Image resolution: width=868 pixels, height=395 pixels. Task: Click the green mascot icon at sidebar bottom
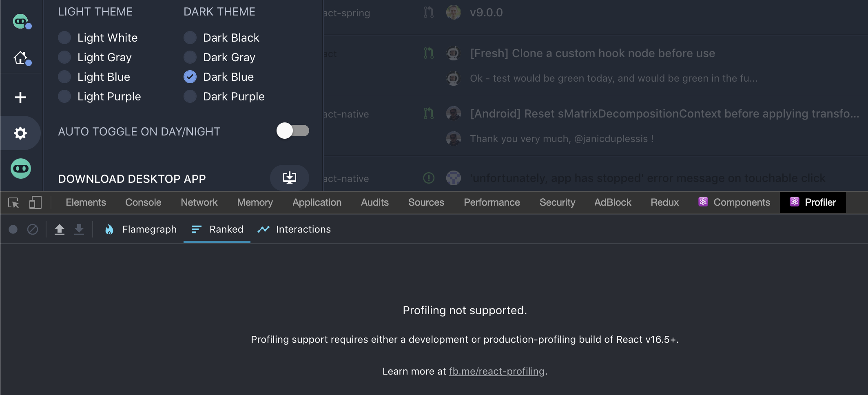pos(20,169)
